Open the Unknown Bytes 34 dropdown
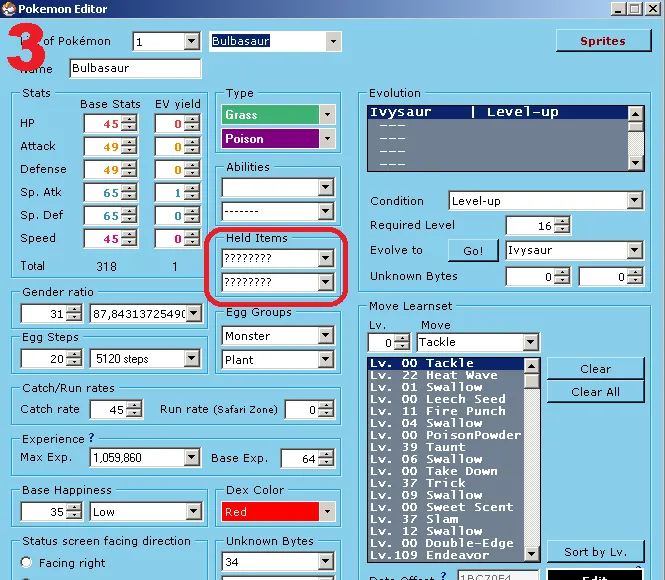Screen dimensions: 665x580 [x=326, y=562]
